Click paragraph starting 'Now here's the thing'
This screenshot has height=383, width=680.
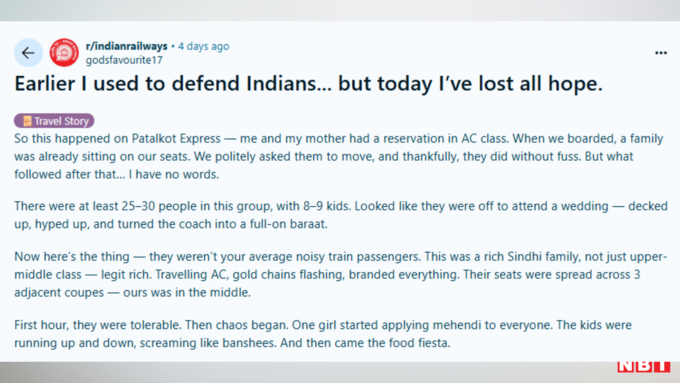click(340, 274)
